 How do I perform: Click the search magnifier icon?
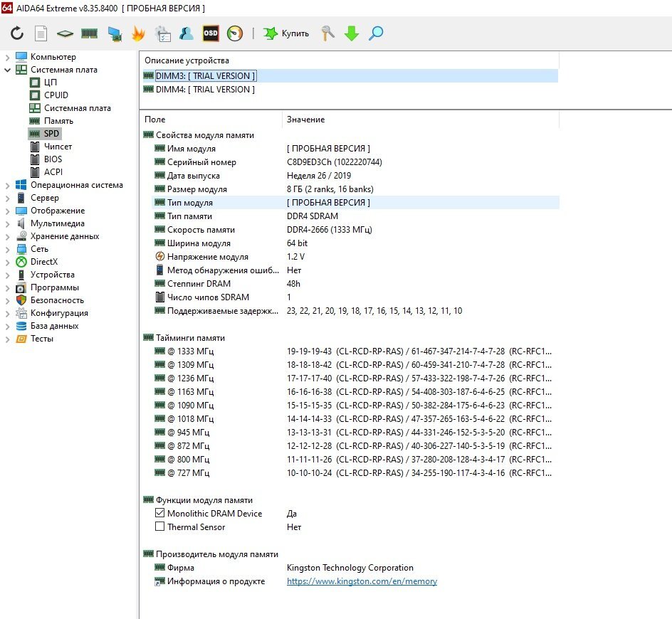coord(376,33)
